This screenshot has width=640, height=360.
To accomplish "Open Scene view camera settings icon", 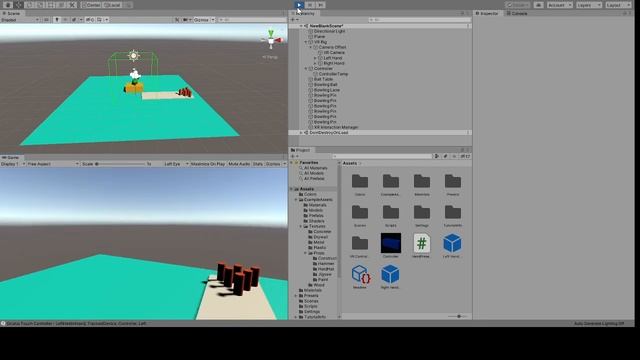I will tap(186, 20).
